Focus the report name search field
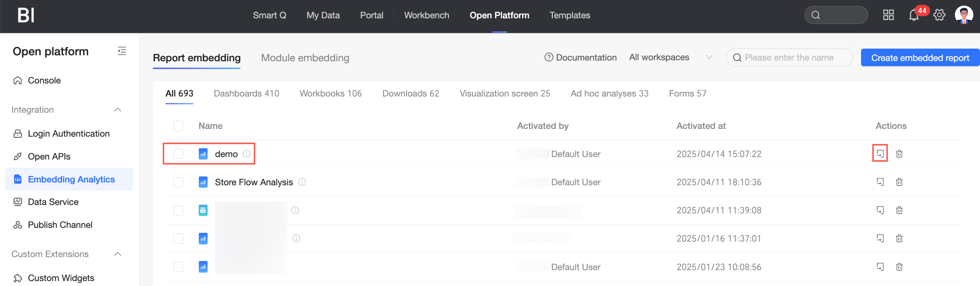The height and width of the screenshot is (286, 980). (793, 58)
